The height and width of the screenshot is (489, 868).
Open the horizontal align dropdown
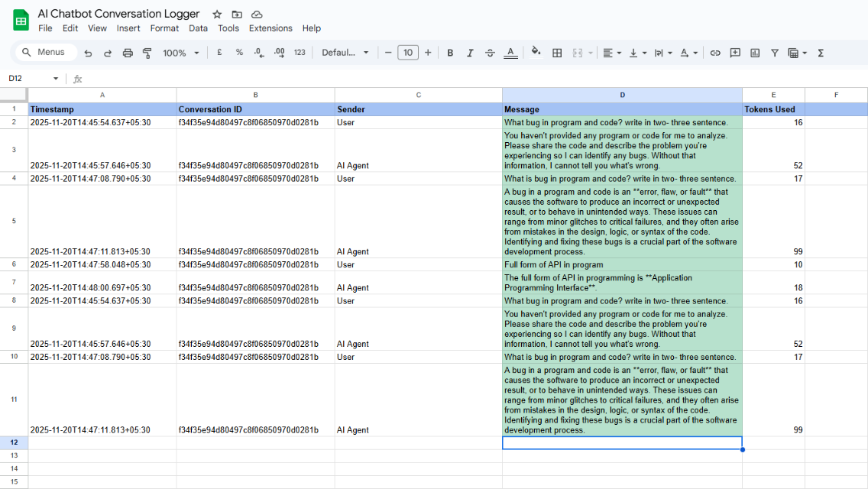tap(611, 53)
